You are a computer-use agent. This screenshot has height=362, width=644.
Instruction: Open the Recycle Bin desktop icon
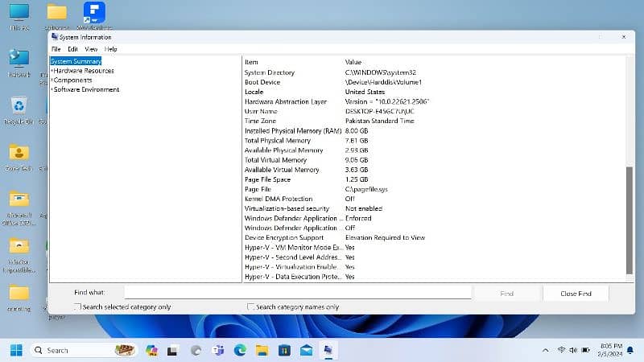coord(19,105)
